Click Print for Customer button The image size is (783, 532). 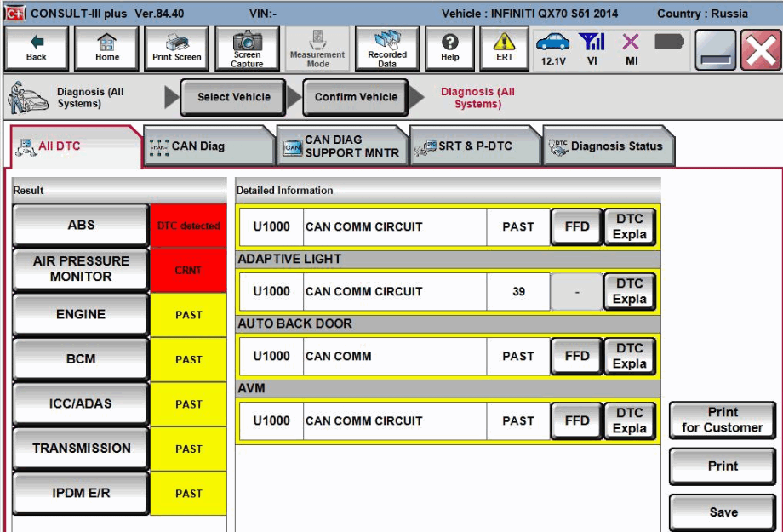coord(723,420)
